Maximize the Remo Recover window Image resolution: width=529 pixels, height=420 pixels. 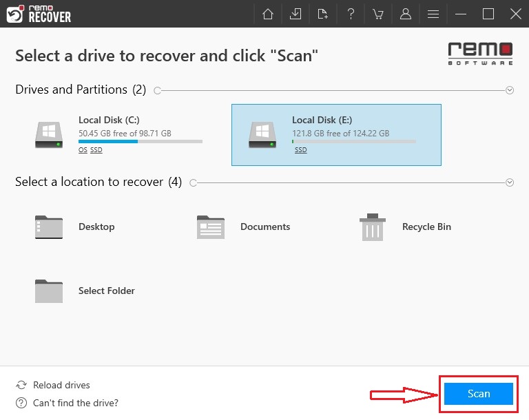point(488,14)
